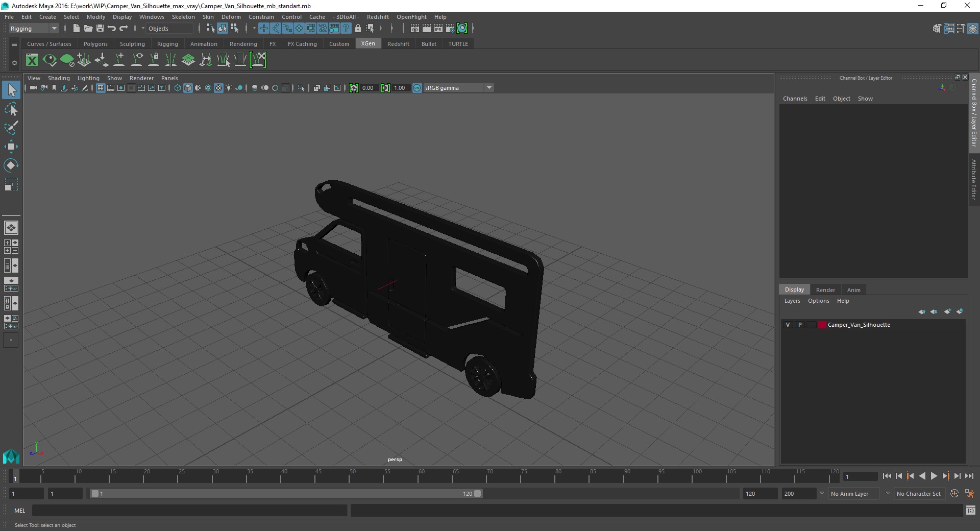Open render settings clapperboard gear icon
The image size is (980, 531).
(450, 29)
